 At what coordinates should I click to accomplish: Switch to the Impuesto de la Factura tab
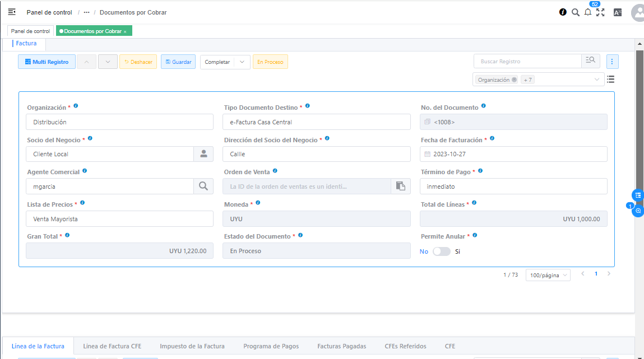(192, 346)
